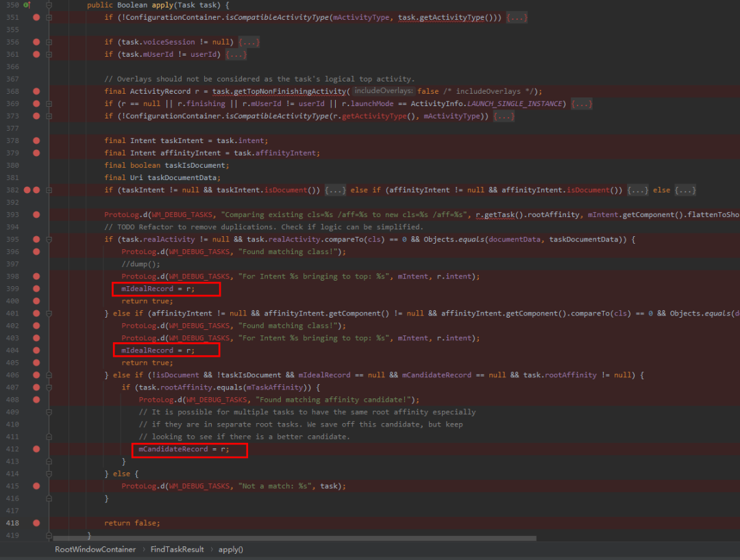Screen dimensions: 740x560
Task: Expand the folded {...} block on line 373
Action: (x=504, y=116)
